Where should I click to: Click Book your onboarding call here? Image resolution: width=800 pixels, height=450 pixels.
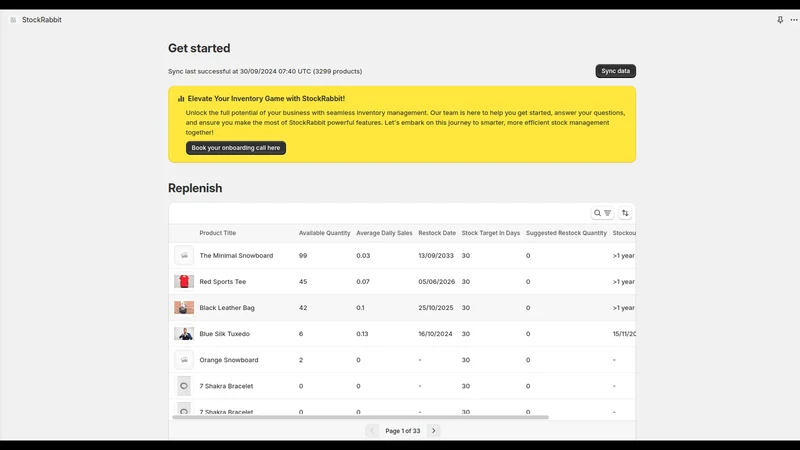tap(236, 148)
